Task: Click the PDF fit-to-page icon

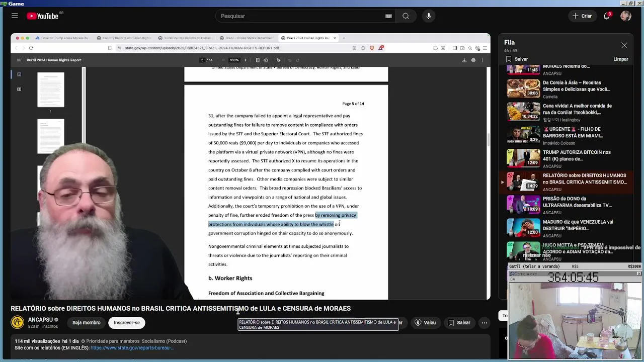Action: (258, 60)
